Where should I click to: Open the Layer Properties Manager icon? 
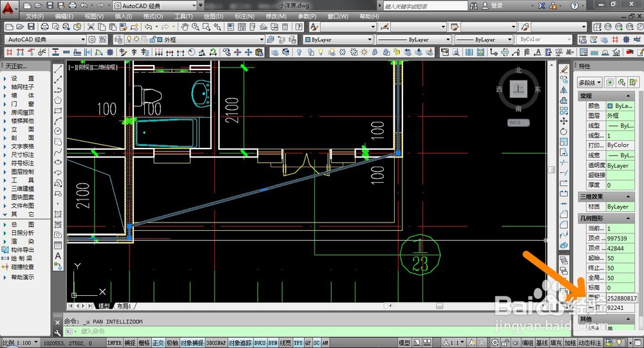(x=118, y=39)
